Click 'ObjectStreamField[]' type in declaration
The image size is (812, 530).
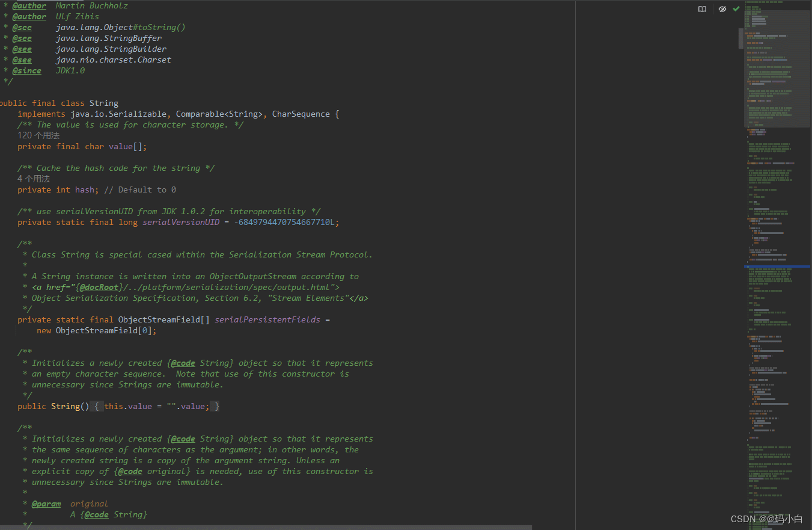click(x=164, y=319)
